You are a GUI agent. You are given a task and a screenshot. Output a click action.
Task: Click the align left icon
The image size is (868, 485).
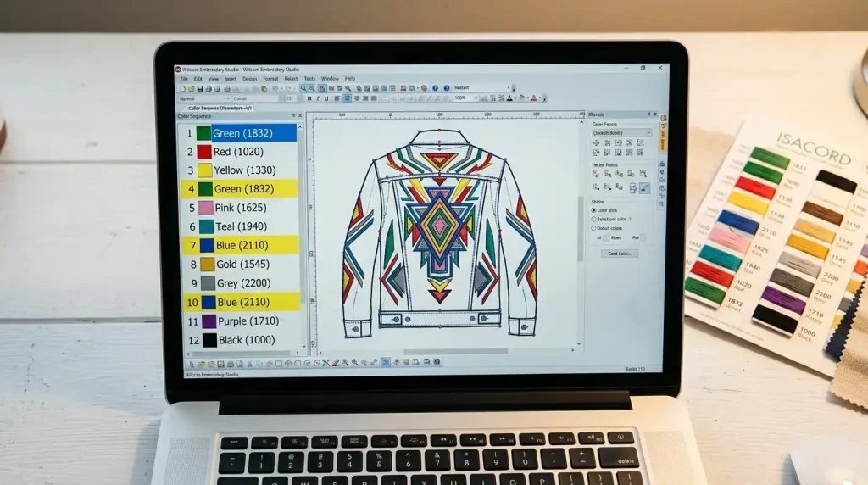(337, 98)
